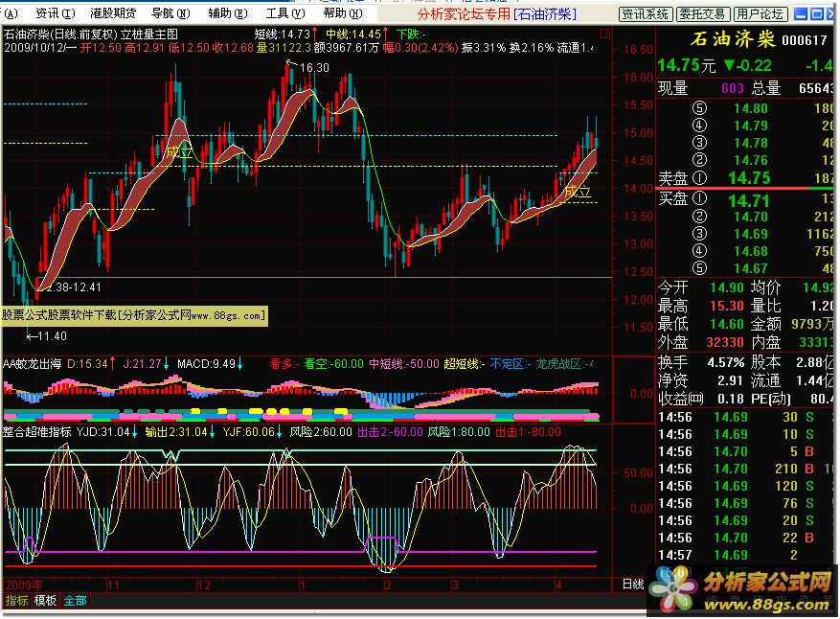Switch to the 模板 tab
This screenshot has height=619, width=840.
point(45,601)
